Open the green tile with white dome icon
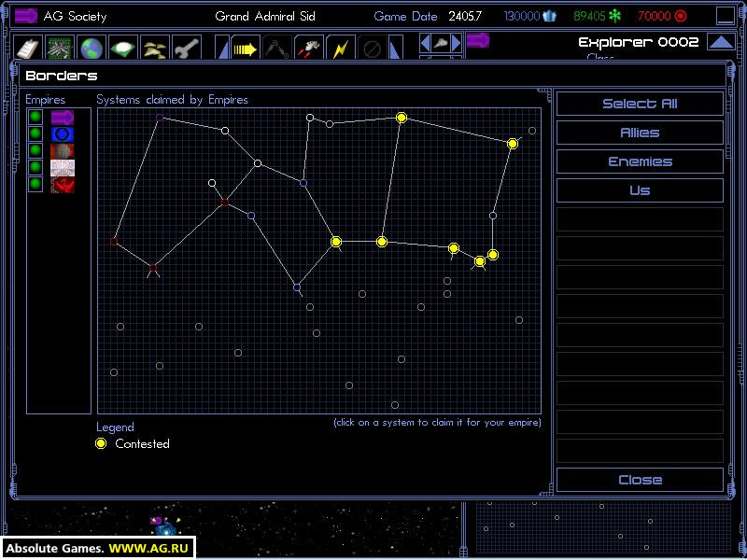The height and width of the screenshot is (560, 747). coord(123,48)
